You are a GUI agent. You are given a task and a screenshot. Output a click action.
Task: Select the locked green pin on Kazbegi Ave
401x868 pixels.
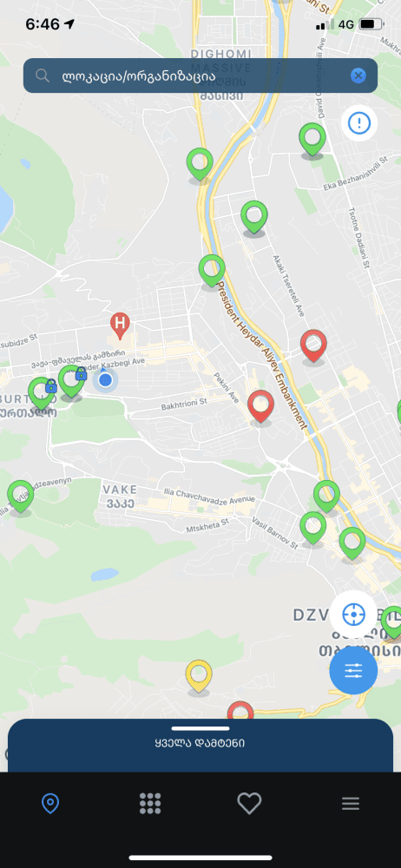click(72, 382)
